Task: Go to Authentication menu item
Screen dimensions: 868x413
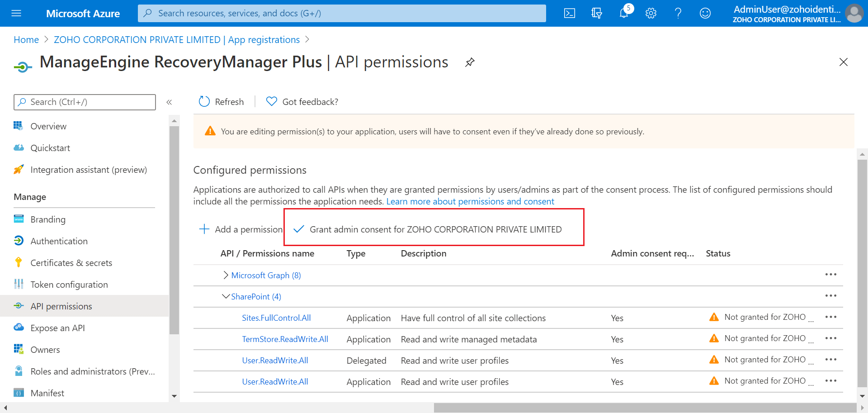Action: pyautogui.click(x=59, y=241)
